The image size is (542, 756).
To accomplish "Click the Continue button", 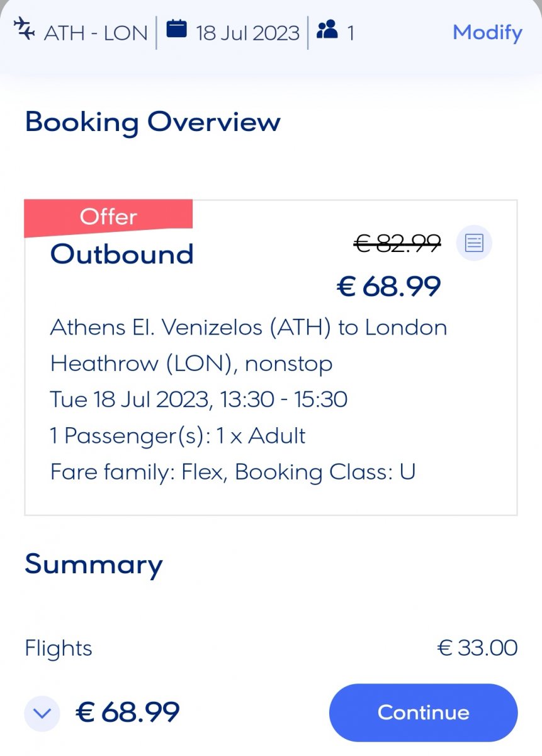I will coord(423,713).
